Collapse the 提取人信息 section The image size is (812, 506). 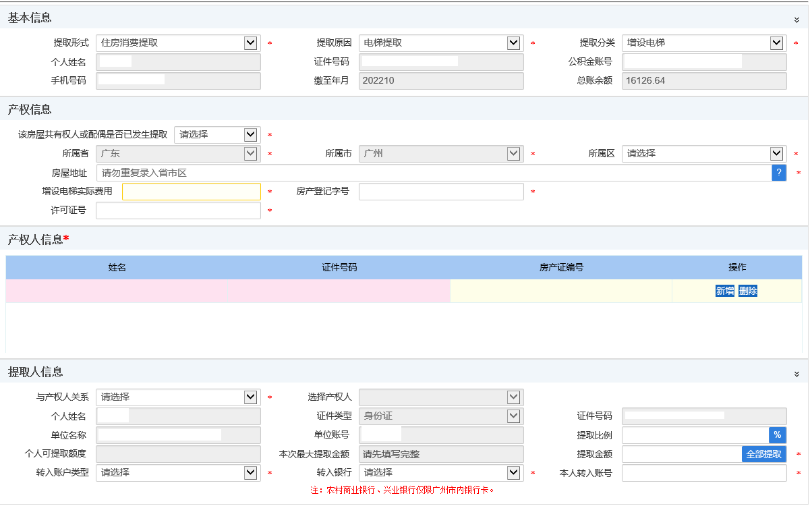796,374
